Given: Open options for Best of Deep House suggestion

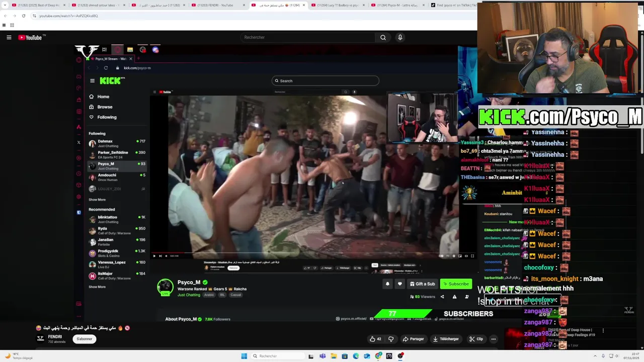Looking at the screenshot, I should pyautogui.click(x=603, y=331).
